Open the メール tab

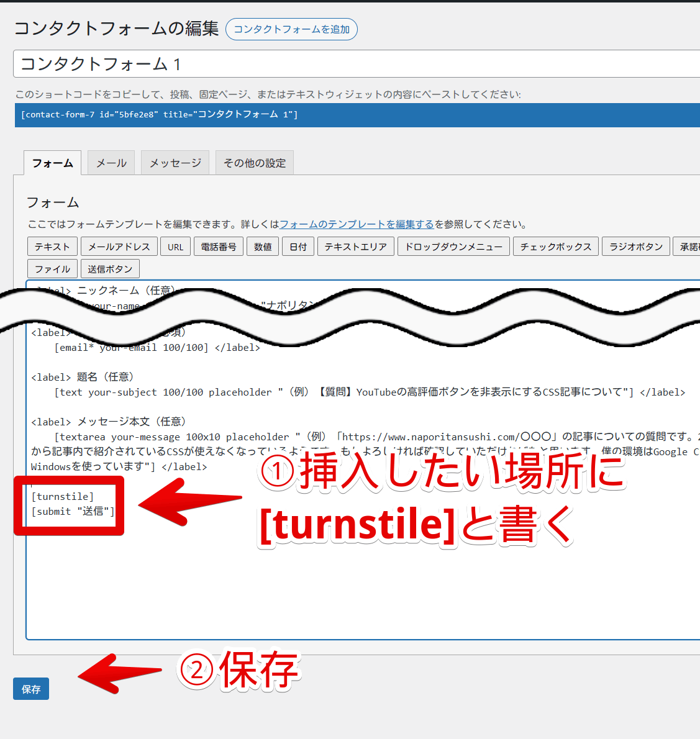click(x=111, y=163)
